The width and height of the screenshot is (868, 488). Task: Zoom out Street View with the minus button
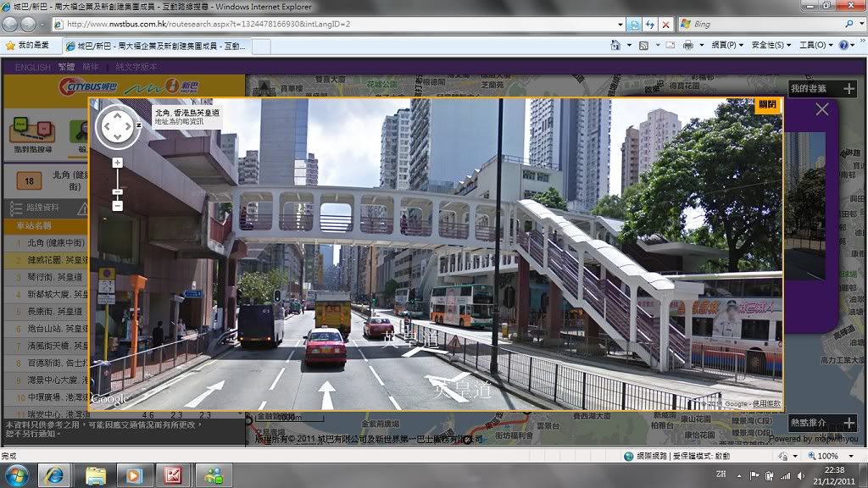pos(117,206)
